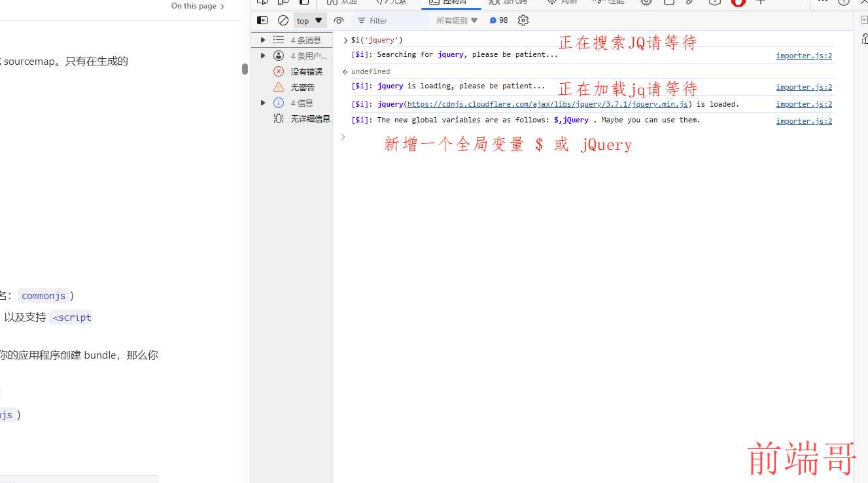
Task: Expand the 4 信息 group arrow
Action: click(x=263, y=103)
